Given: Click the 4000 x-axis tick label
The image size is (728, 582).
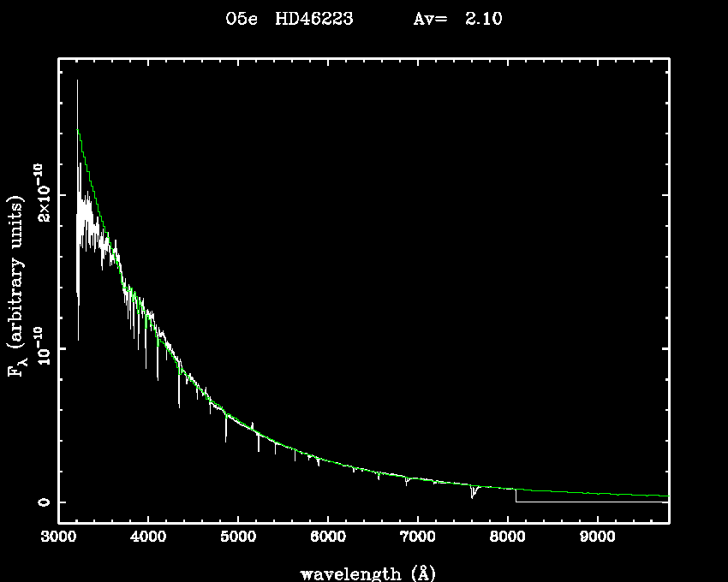Looking at the screenshot, I should point(148,537).
